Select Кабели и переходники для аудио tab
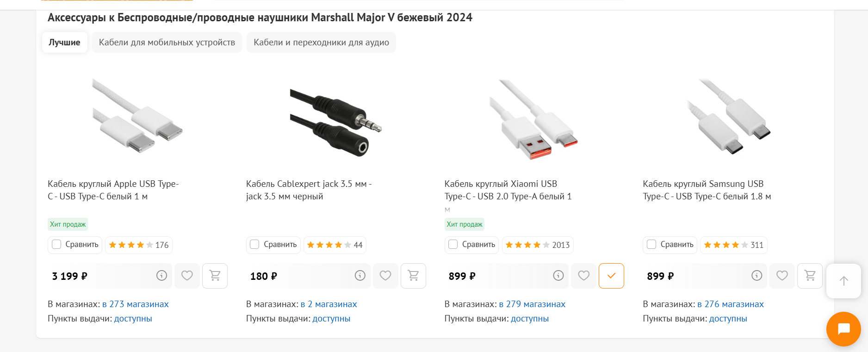 (x=321, y=43)
